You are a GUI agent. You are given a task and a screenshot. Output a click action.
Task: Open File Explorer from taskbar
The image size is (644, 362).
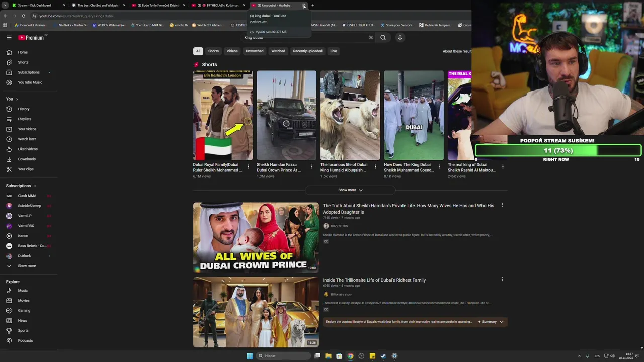[x=328, y=356]
